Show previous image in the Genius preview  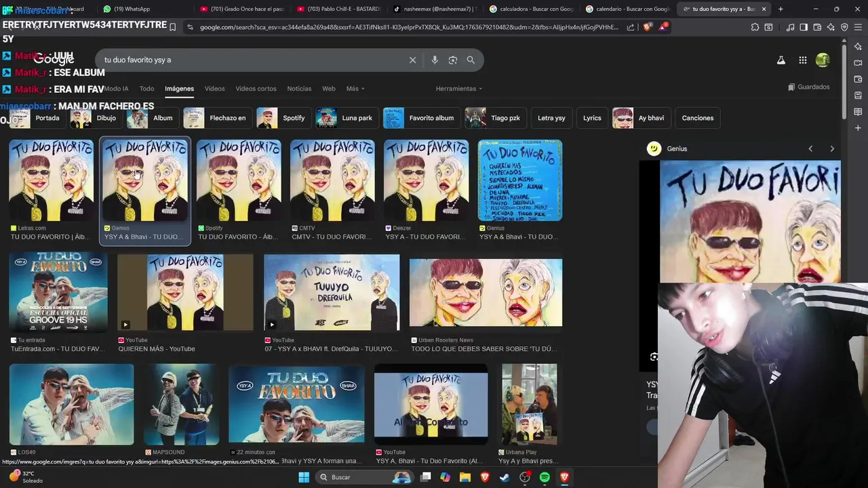click(x=810, y=148)
